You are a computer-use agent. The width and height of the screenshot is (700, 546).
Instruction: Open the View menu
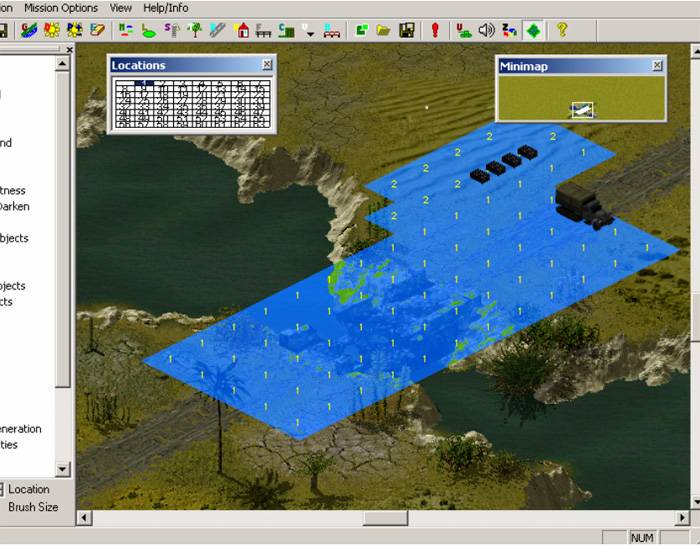coord(121,8)
